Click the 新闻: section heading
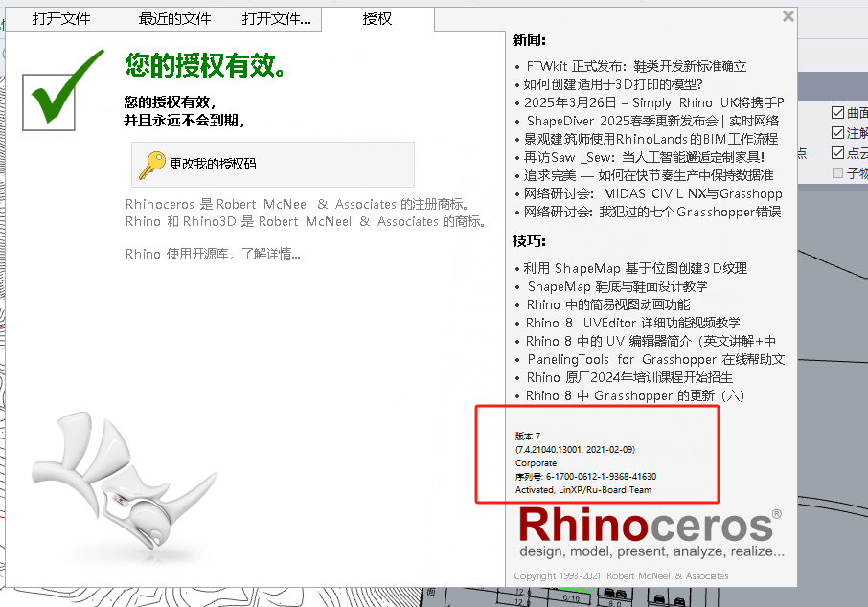This screenshot has height=607, width=868. point(529,40)
